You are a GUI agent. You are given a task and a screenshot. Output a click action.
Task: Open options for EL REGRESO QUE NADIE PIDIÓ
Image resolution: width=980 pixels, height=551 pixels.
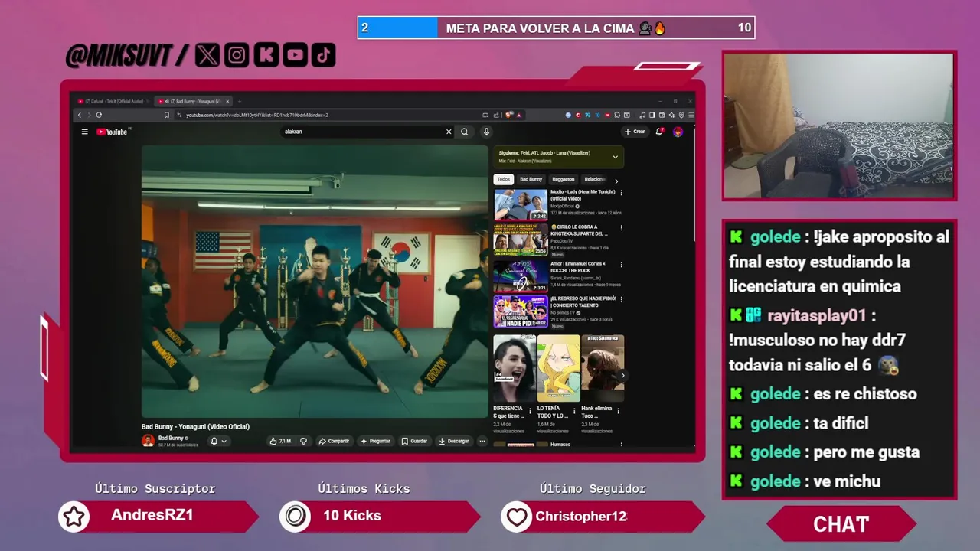pos(621,299)
